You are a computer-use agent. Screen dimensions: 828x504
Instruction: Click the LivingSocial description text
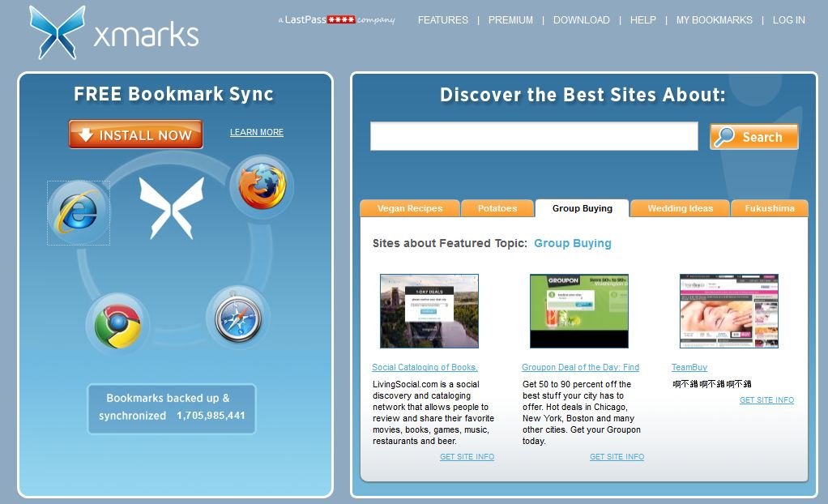pyautogui.click(x=433, y=412)
